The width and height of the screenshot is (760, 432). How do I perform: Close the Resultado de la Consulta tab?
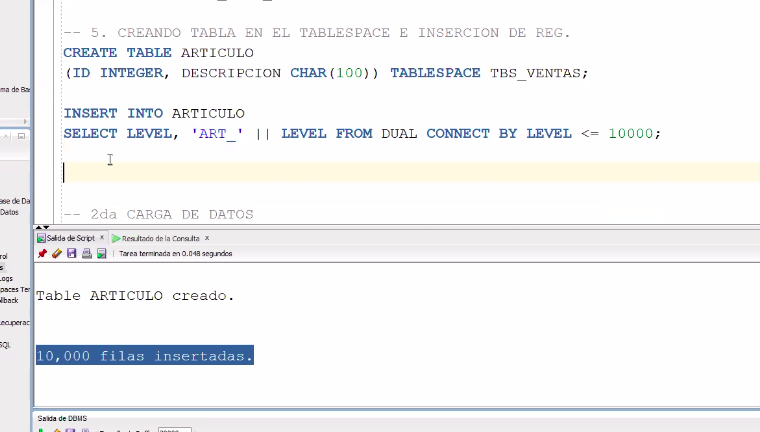(x=207, y=238)
